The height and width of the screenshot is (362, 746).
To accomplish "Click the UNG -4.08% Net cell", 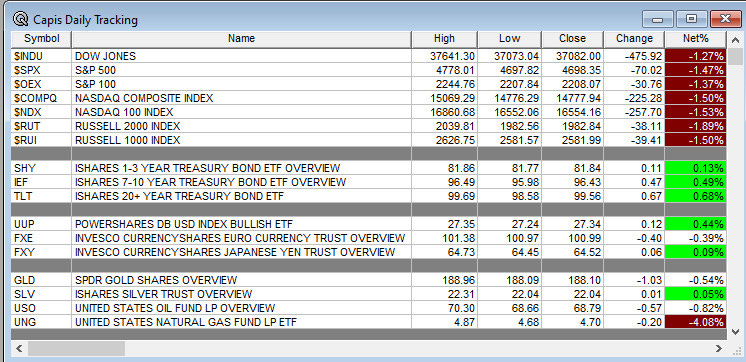I will [696, 323].
